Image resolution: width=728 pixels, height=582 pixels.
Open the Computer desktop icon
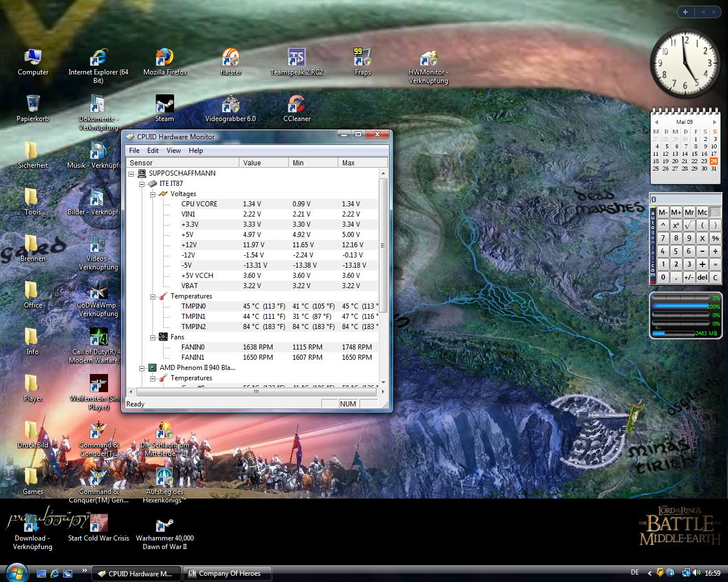coord(33,63)
